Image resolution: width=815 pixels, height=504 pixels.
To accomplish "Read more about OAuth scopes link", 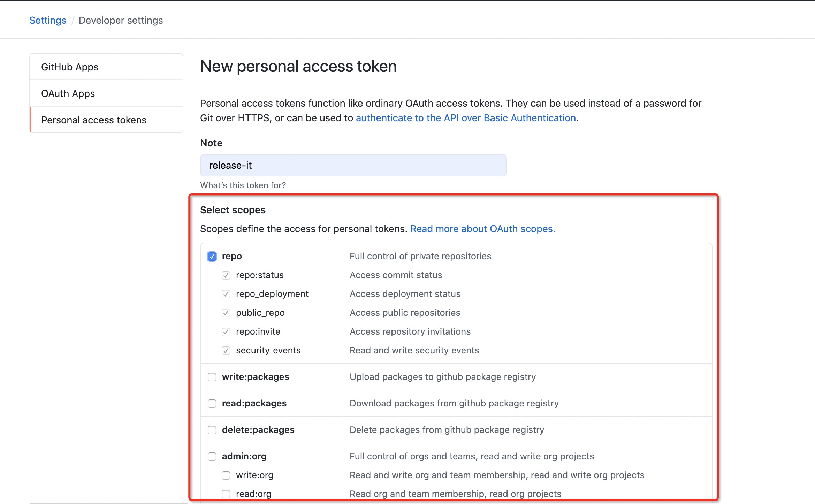I will 482,229.
